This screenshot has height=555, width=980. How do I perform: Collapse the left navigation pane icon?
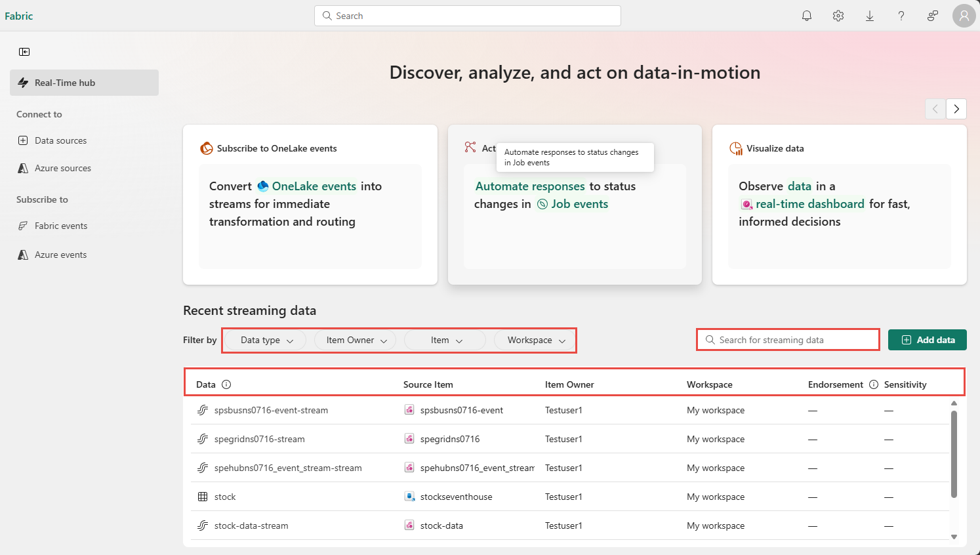click(x=24, y=52)
